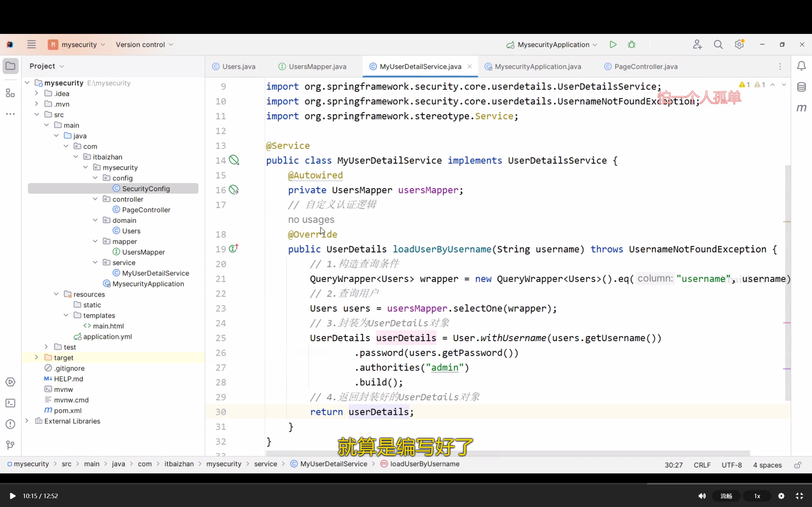Start debugging with the bug icon

[632, 45]
